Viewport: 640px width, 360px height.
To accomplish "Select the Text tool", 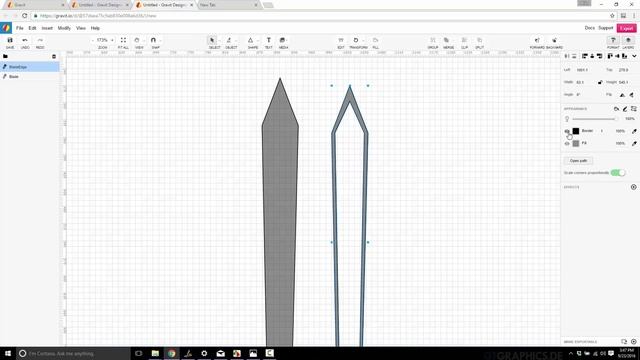I will [269, 40].
